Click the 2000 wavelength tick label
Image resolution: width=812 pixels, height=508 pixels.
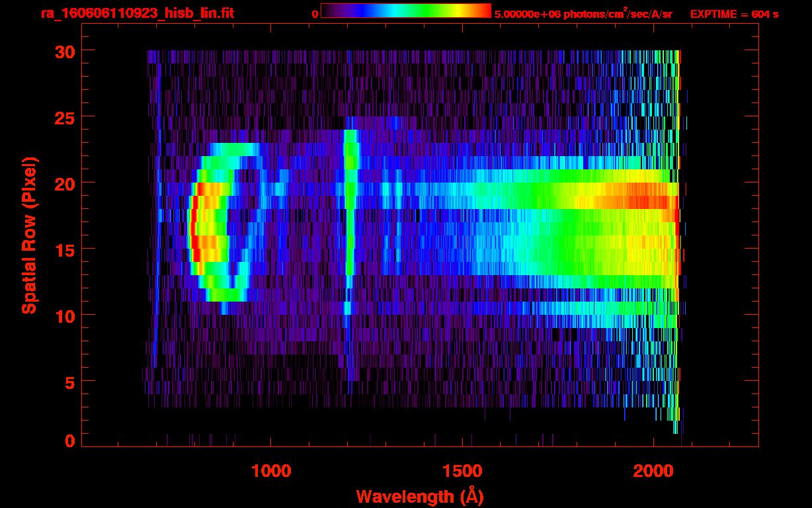click(x=653, y=471)
